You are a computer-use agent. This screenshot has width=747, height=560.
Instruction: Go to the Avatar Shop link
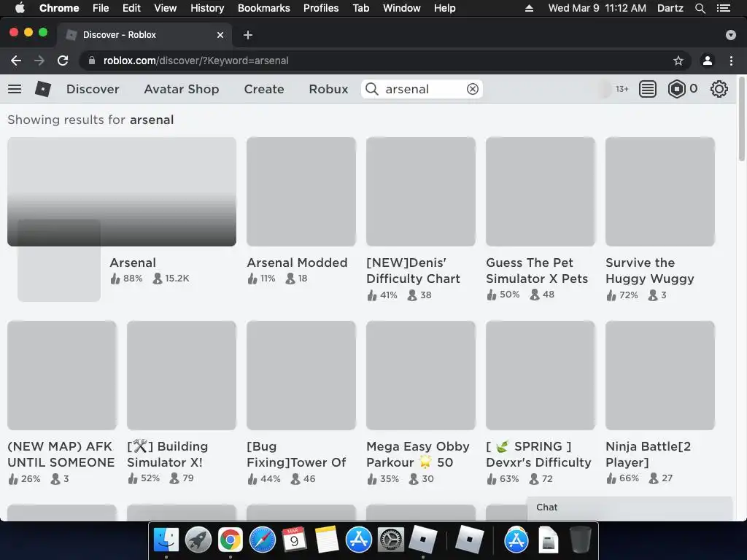(x=182, y=89)
